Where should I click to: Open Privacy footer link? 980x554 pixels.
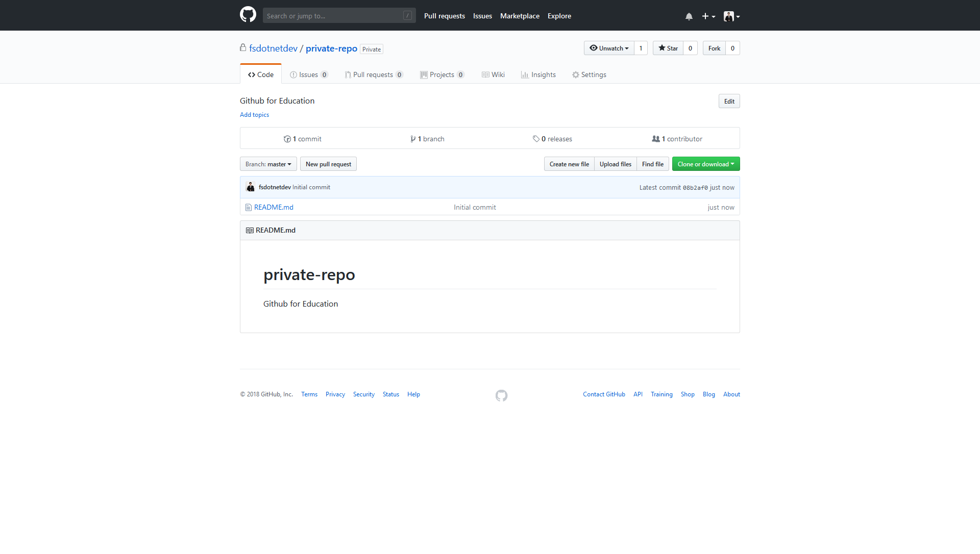(335, 394)
